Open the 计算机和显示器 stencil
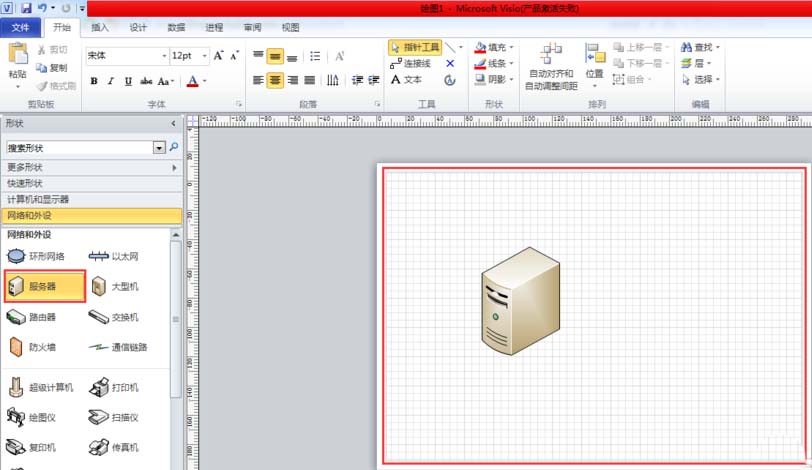The image size is (812, 470). (x=90, y=199)
